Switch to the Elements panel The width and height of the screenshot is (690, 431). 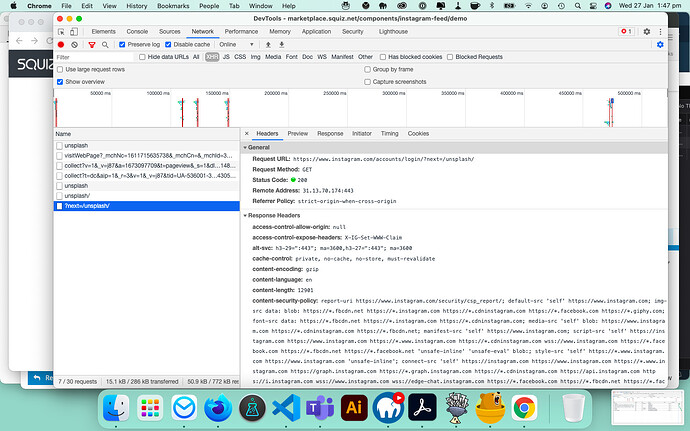[x=103, y=32]
